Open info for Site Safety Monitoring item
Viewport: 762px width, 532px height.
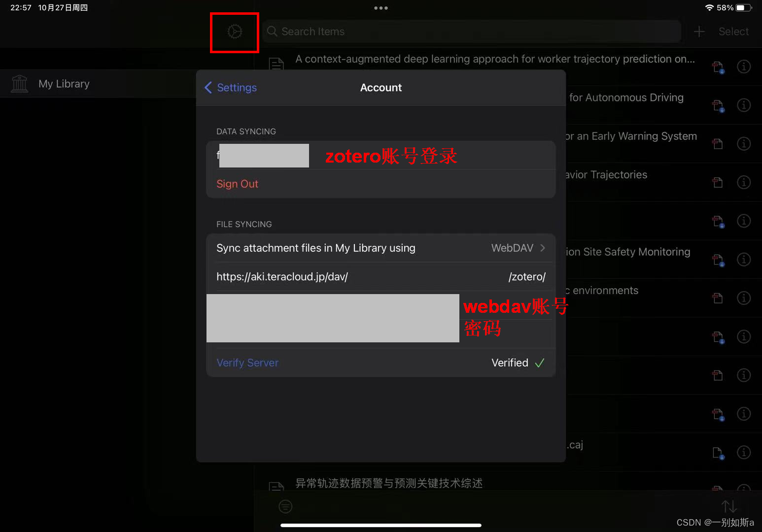pyautogui.click(x=743, y=260)
